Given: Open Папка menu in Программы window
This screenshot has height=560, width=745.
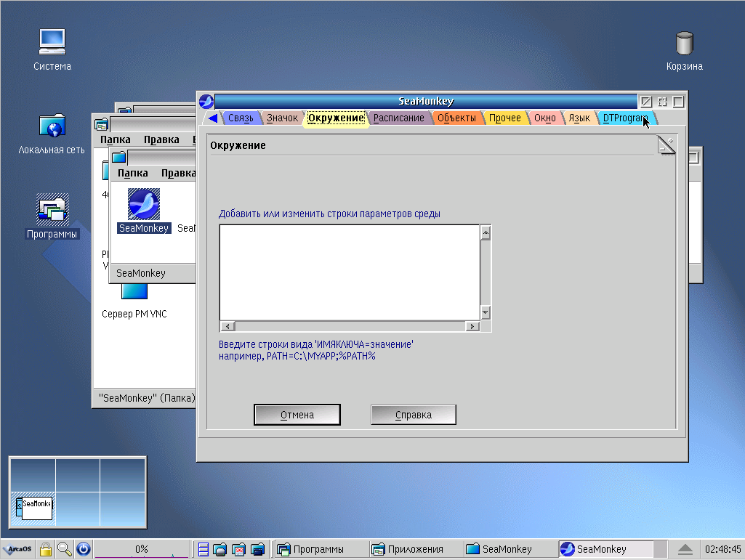Looking at the screenshot, I should (x=116, y=139).
